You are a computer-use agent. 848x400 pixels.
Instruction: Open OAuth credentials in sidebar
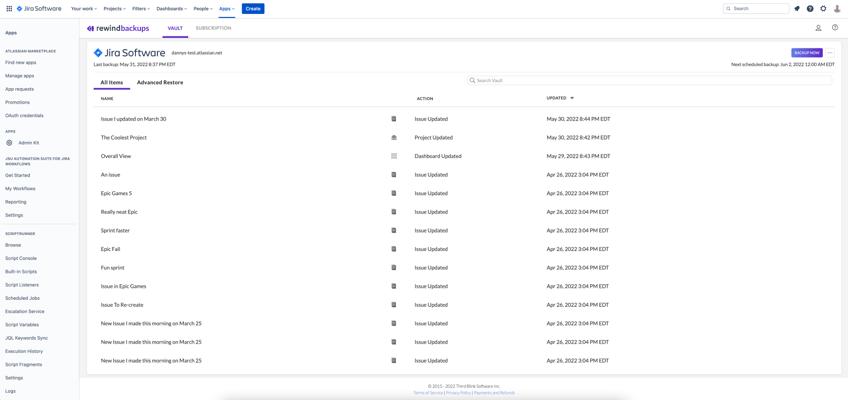coord(24,116)
